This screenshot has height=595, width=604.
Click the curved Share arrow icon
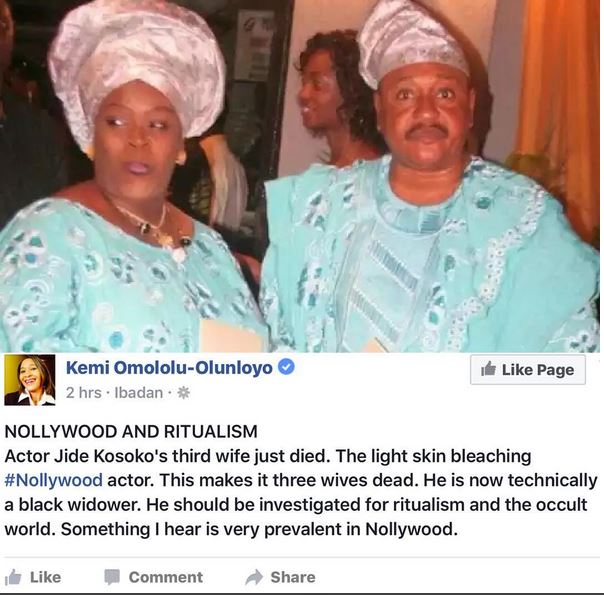point(254,577)
